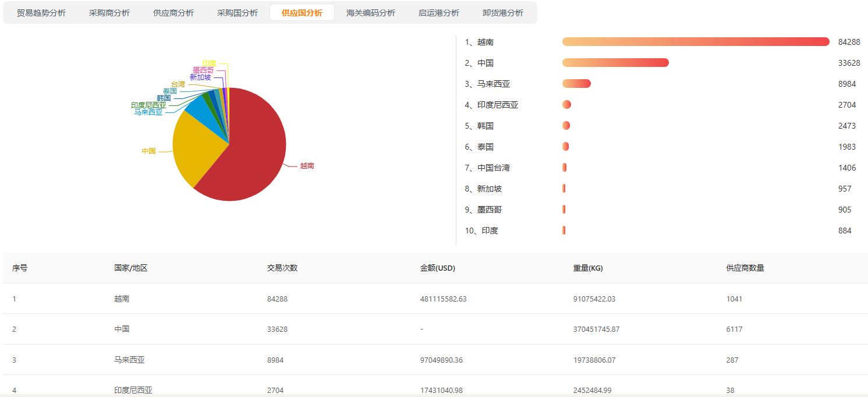Image resolution: width=868 pixels, height=397 pixels.
Task: Click the supplier count 287
Action: tap(732, 360)
